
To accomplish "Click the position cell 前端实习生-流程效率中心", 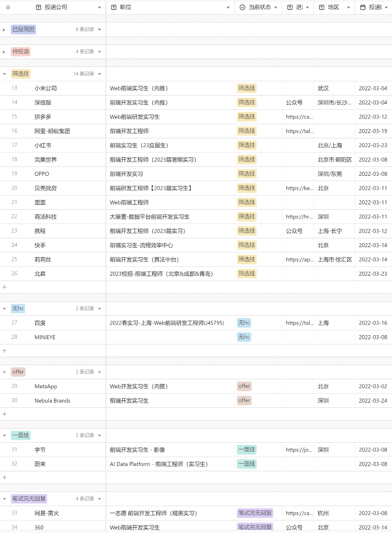I will coord(170,245).
